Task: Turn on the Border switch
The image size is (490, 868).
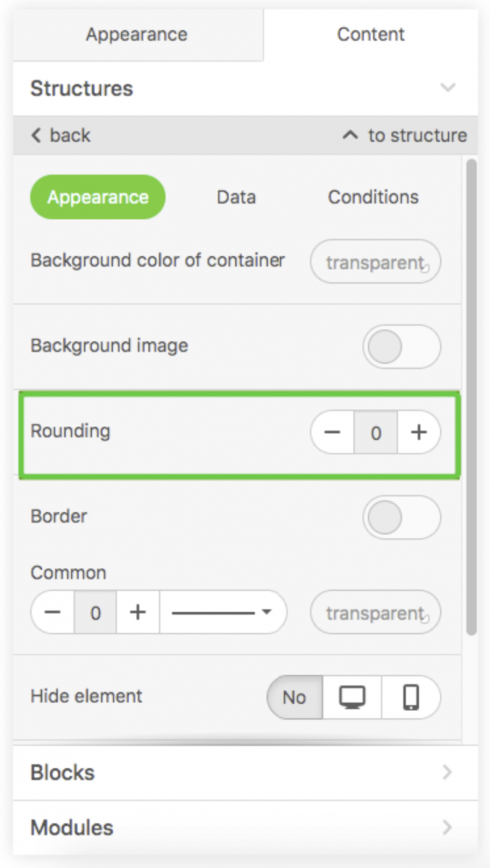Action: (402, 517)
